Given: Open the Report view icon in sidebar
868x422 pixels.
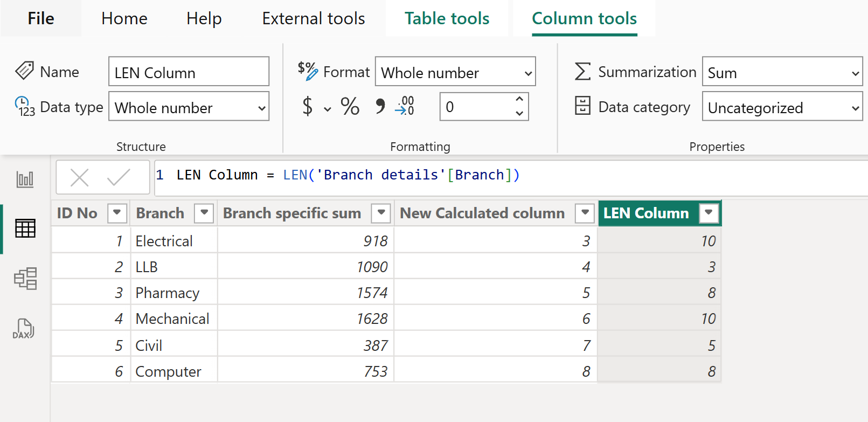Looking at the screenshot, I should 25,179.
